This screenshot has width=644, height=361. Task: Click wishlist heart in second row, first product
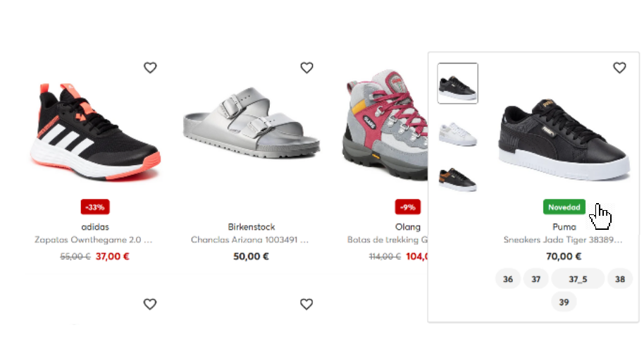coord(150,304)
